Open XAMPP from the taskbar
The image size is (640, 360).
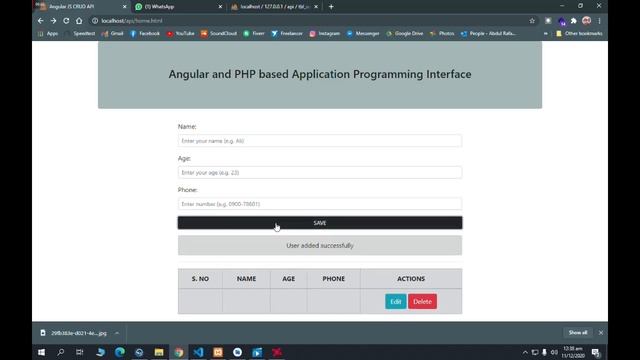click(x=218, y=352)
